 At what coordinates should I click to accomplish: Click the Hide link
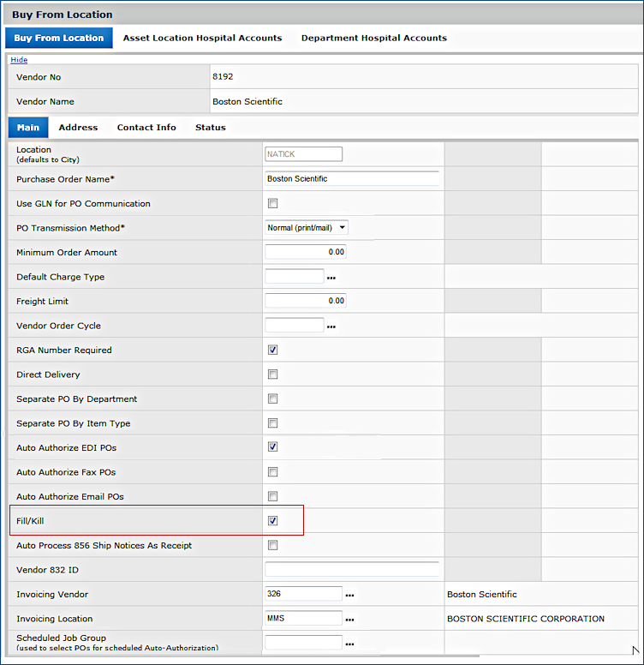tap(19, 60)
